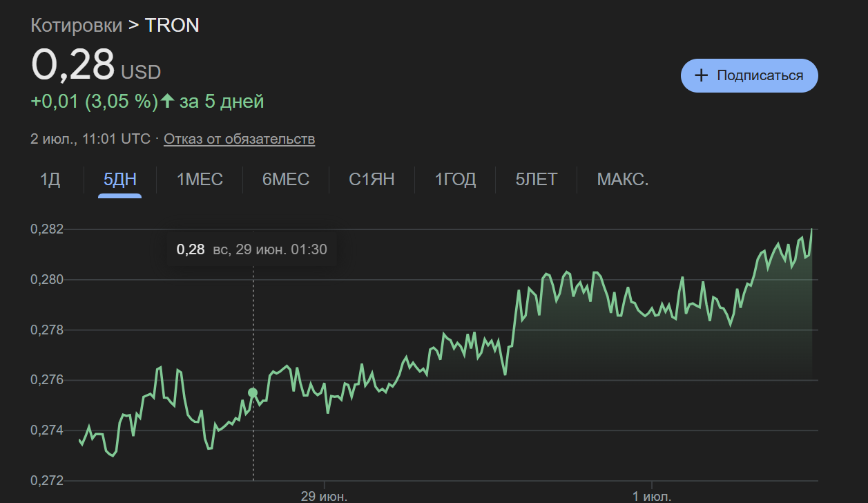This screenshot has width=868, height=503.
Task: Switch to the 1Д time range tab
Action: tap(50, 180)
